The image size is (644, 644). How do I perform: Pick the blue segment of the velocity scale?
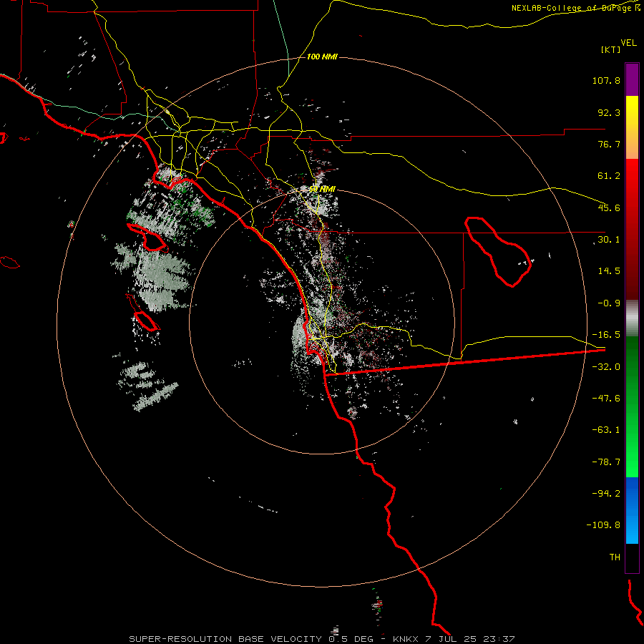pyautogui.click(x=632, y=510)
